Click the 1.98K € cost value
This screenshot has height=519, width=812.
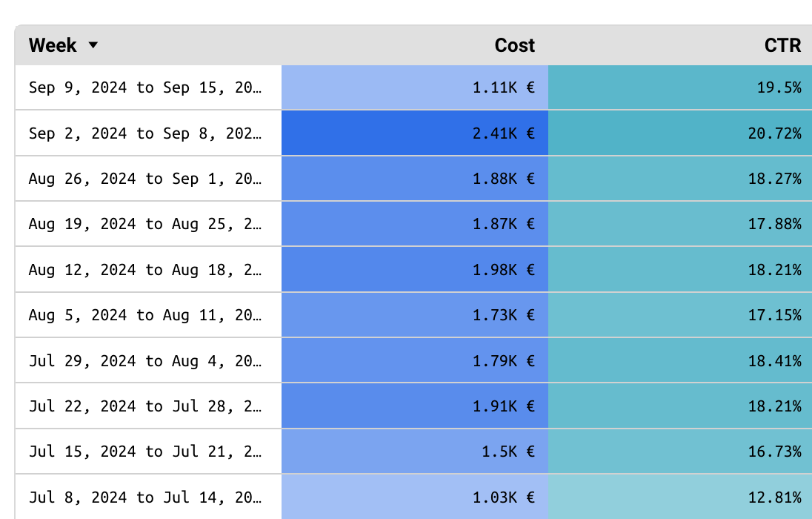click(x=503, y=270)
